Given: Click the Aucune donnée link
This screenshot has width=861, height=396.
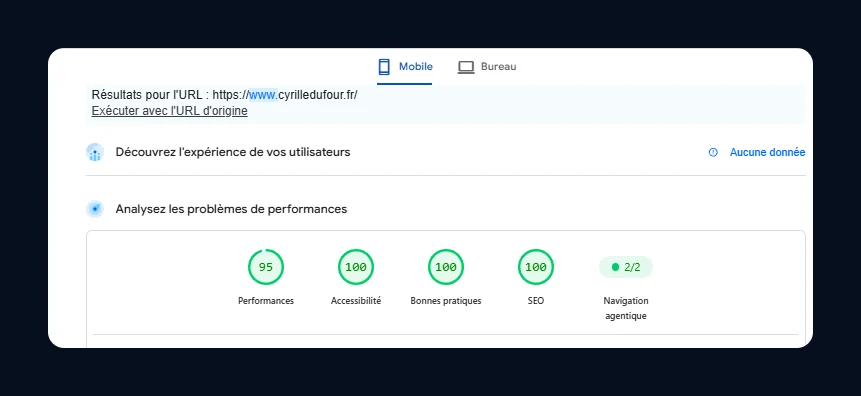Looking at the screenshot, I should pyautogui.click(x=767, y=153).
